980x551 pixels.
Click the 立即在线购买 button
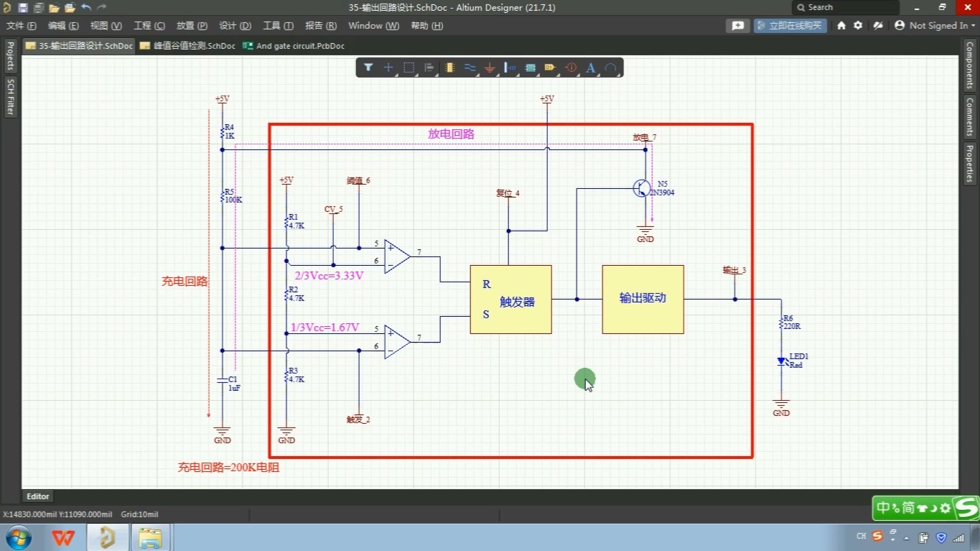pos(790,25)
